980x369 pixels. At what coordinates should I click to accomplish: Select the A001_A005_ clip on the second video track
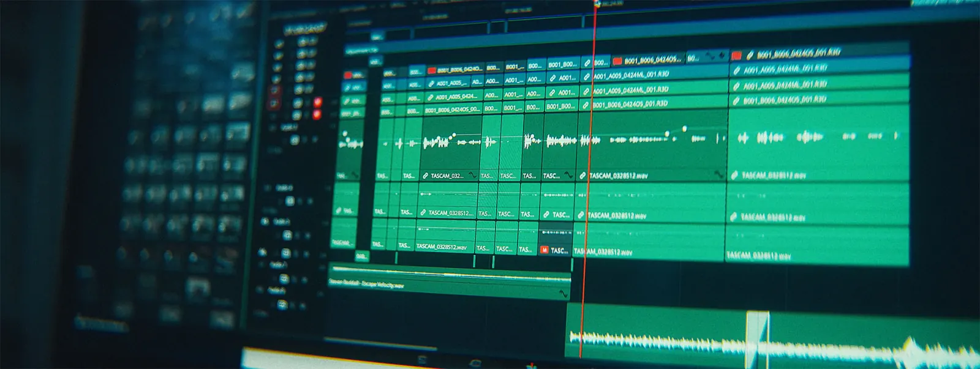coord(448,83)
